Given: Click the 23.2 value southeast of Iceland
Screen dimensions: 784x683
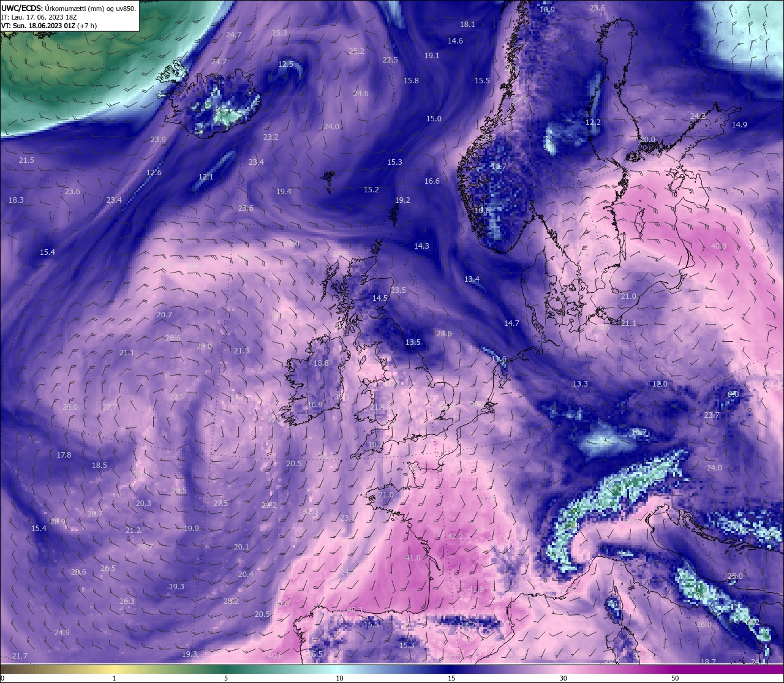Looking at the screenshot, I should (271, 137).
